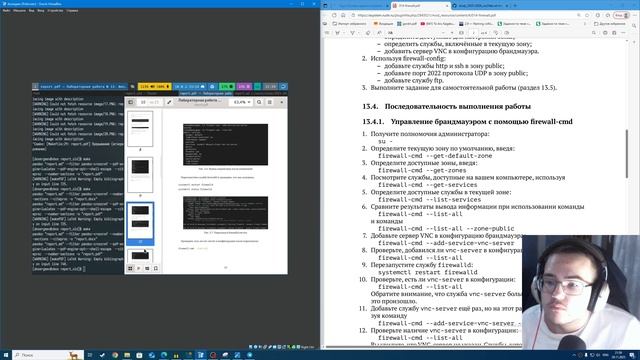The width and height of the screenshot is (640, 360).
Task: Open Microsoft Edge from the taskbar
Action: pyautogui.click(x=164, y=355)
